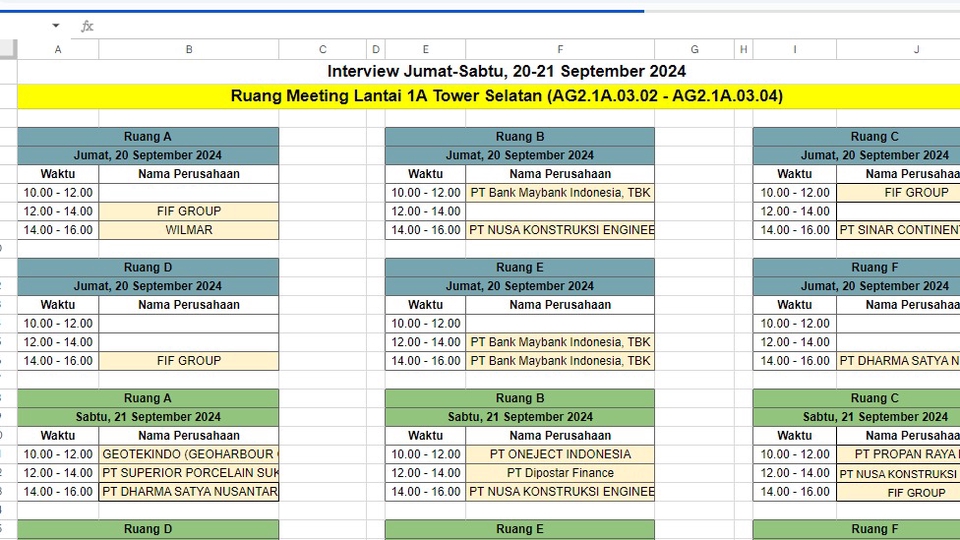Select column J header
The height and width of the screenshot is (540, 960).
[x=916, y=49]
